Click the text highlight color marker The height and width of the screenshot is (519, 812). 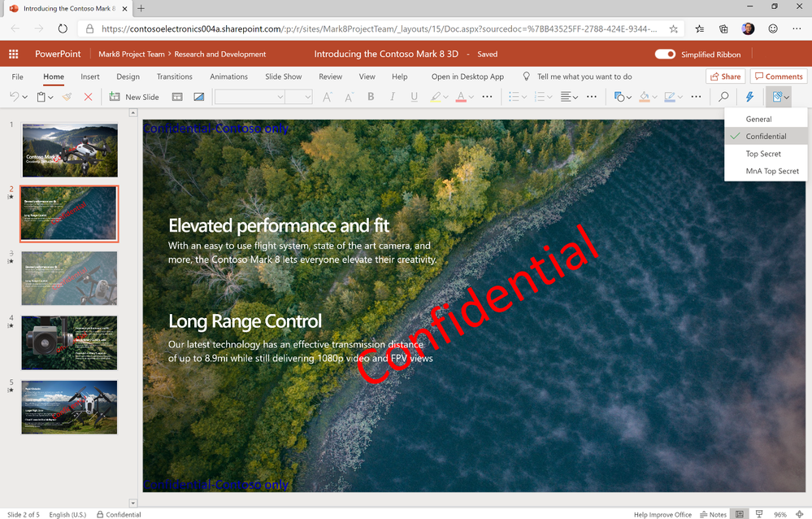[x=436, y=97]
